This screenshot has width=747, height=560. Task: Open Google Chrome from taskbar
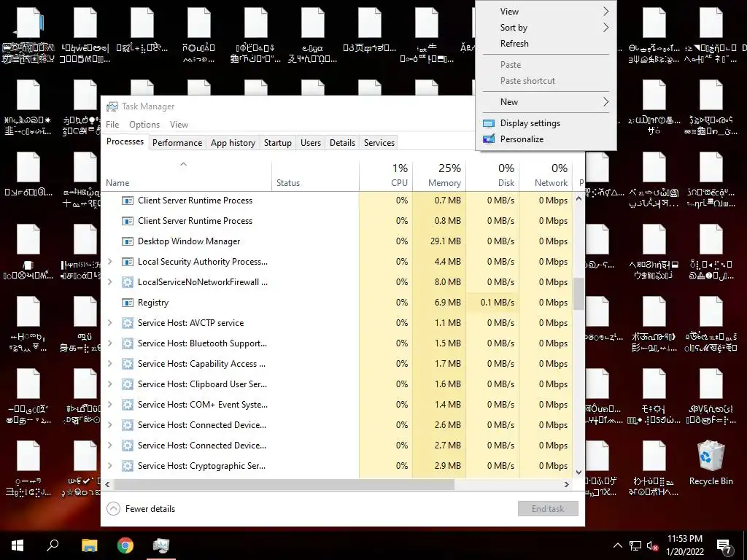[x=125, y=545]
